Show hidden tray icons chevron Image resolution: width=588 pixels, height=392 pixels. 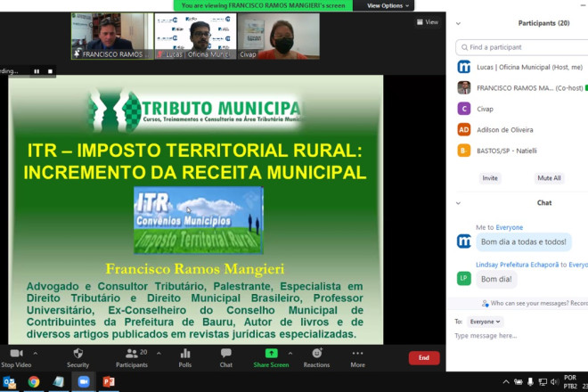[x=506, y=382]
